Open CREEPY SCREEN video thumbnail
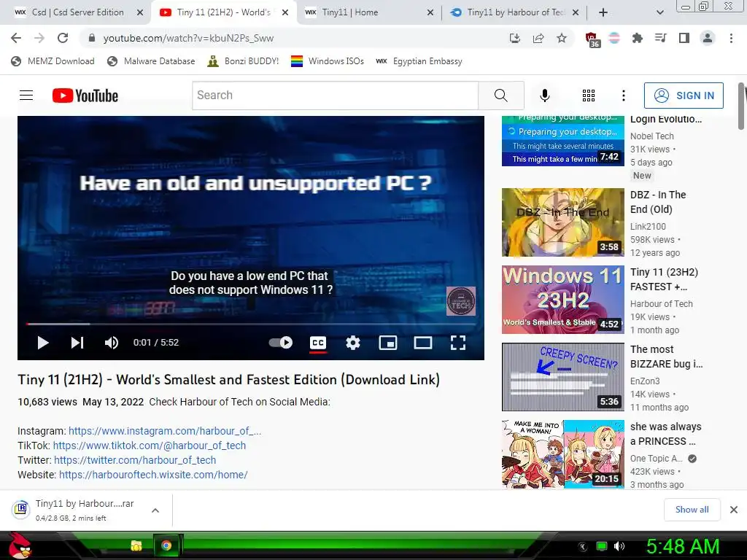The height and width of the screenshot is (560, 747). [562, 377]
